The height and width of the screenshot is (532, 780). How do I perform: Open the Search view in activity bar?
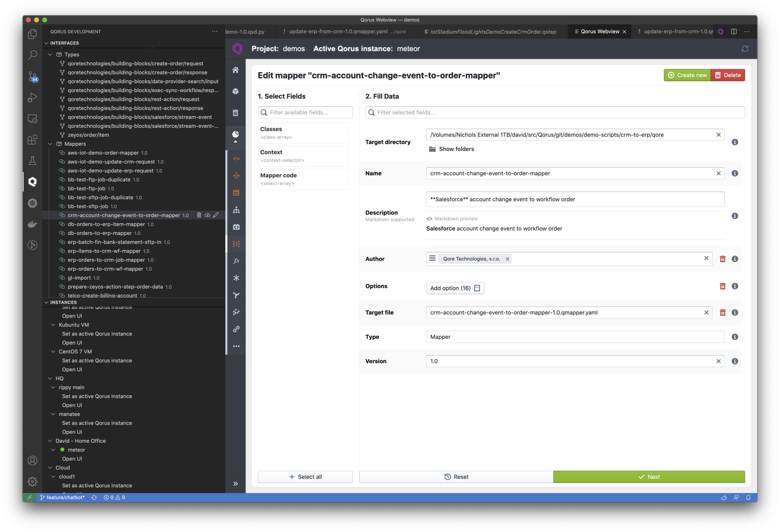[x=32, y=55]
